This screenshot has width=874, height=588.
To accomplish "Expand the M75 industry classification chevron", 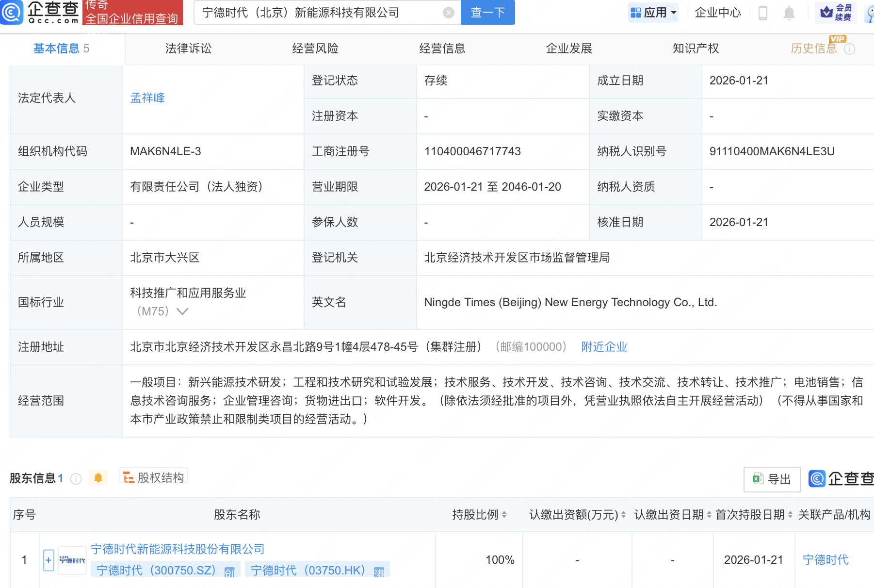I will [x=182, y=312].
